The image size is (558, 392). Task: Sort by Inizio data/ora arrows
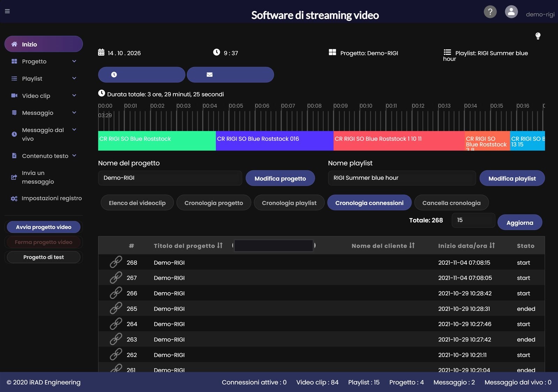(x=492, y=245)
